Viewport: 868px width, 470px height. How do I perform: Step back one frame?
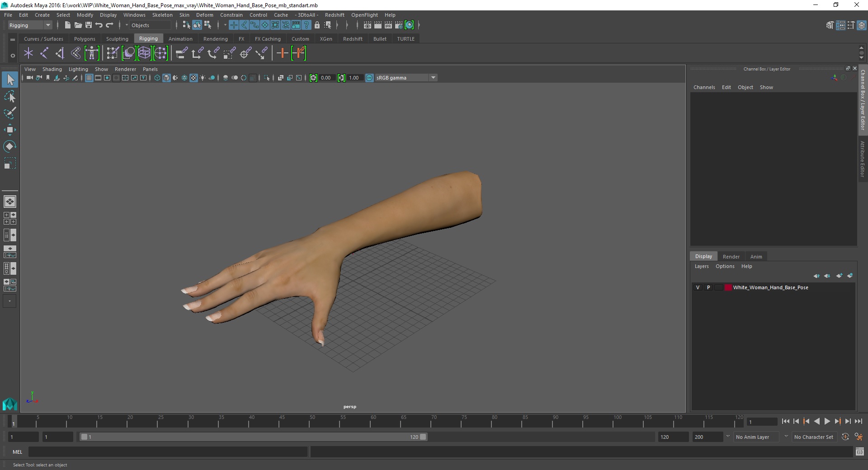(x=796, y=421)
